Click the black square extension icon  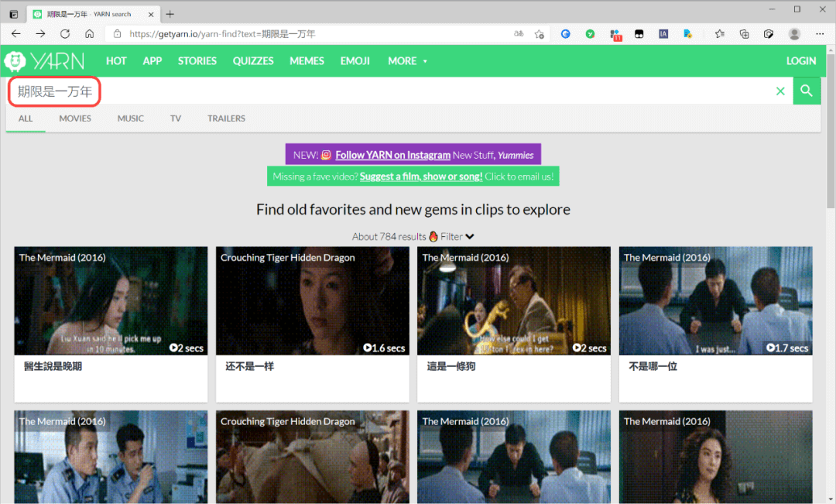tap(639, 33)
